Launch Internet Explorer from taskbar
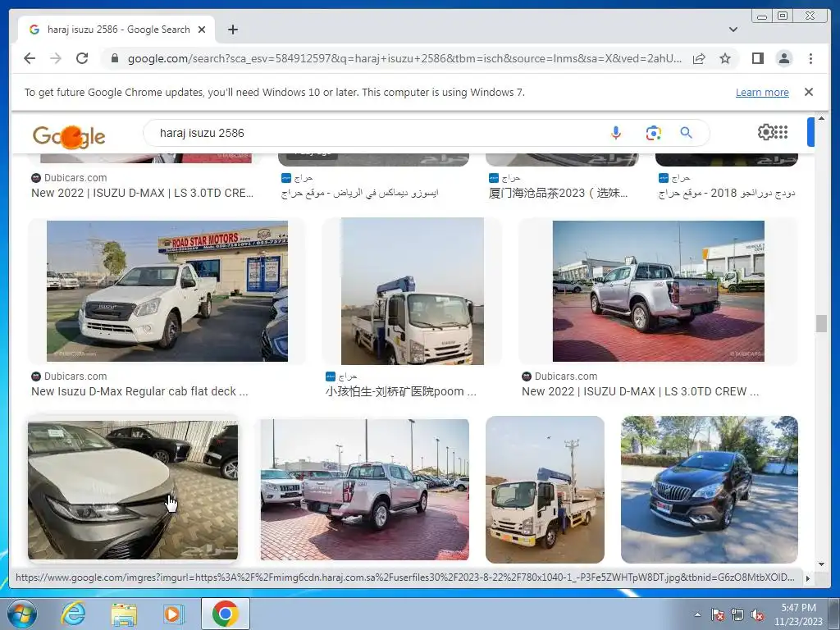Image resolution: width=840 pixels, height=630 pixels. pos(73,614)
